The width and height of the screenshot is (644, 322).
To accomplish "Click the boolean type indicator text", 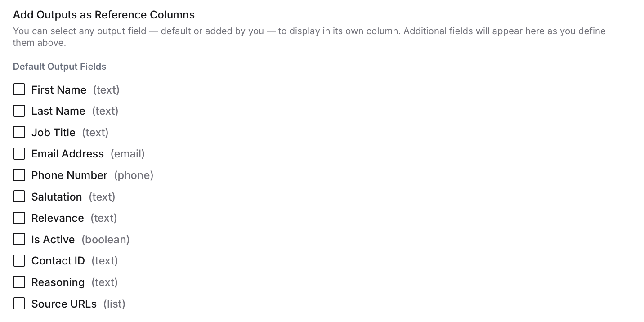I will coord(105,239).
